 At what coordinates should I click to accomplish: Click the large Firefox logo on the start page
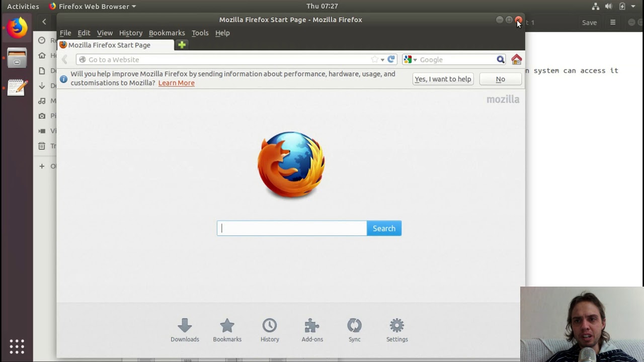click(x=291, y=164)
